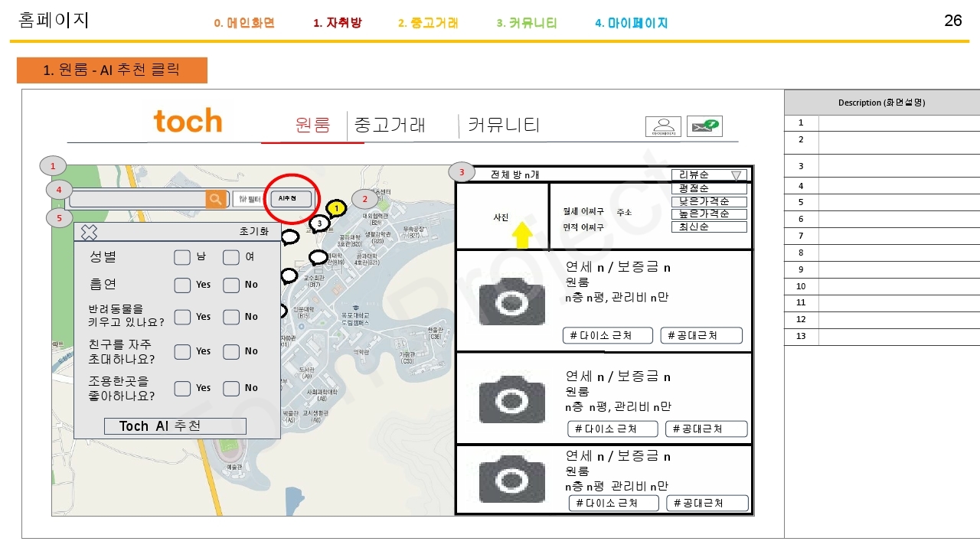Image resolution: width=980 pixels, height=551 pixels.
Task: Click the 사진 photo placeholder
Action: click(501, 217)
